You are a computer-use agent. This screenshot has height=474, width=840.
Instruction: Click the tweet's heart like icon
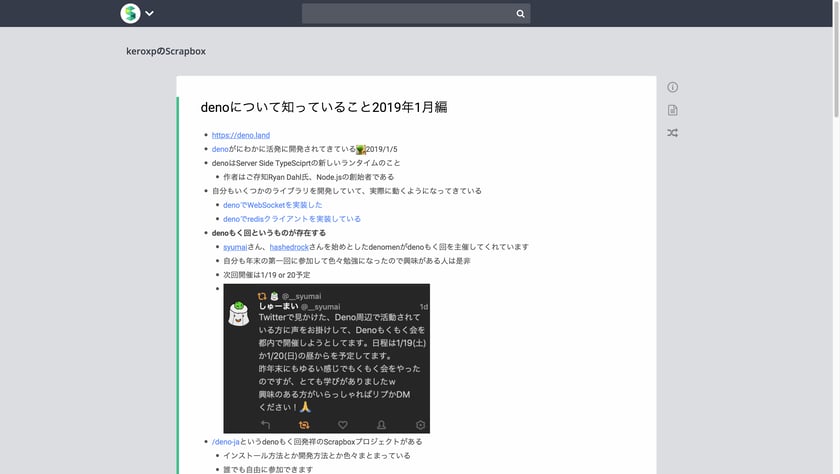[x=343, y=425]
